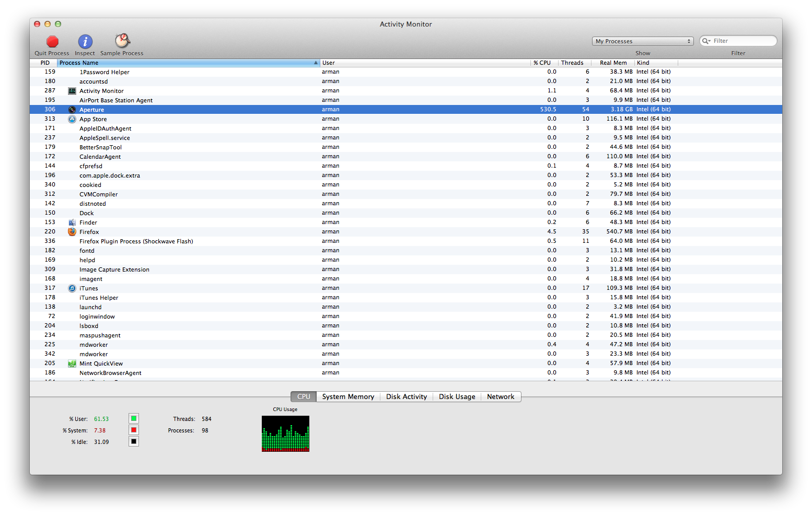The height and width of the screenshot is (516, 812).
Task: Open the My Processes show dropdown
Action: tap(643, 41)
